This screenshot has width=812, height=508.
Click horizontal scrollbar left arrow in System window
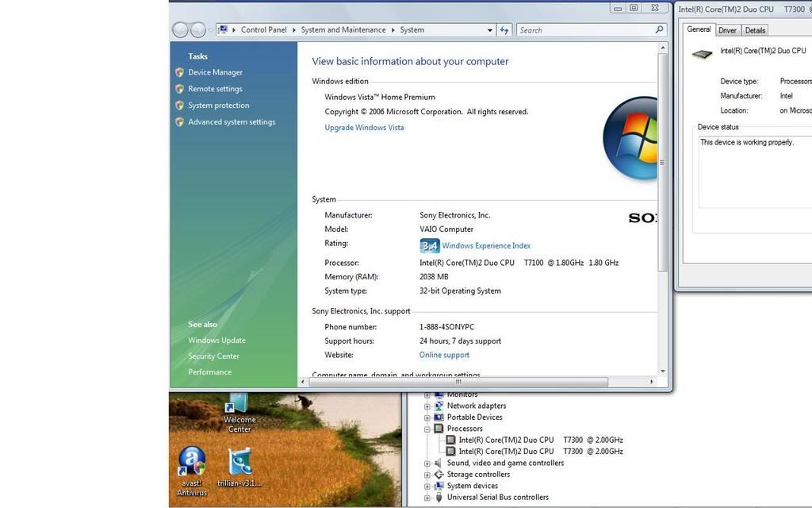point(303,382)
